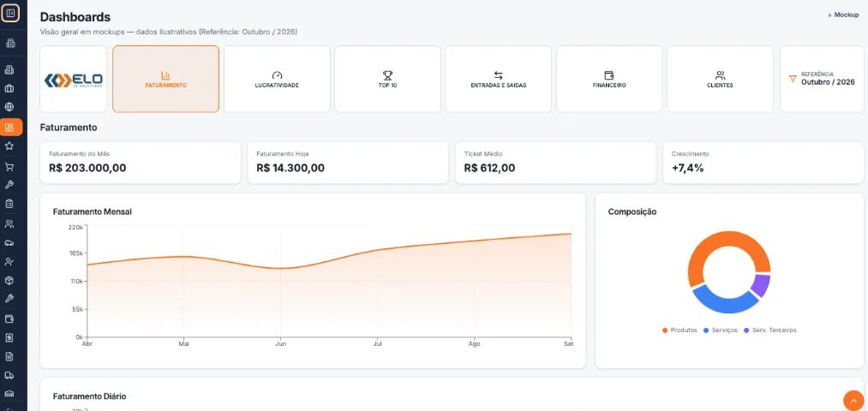Open the dollar-sign document sidebar icon

click(9, 337)
